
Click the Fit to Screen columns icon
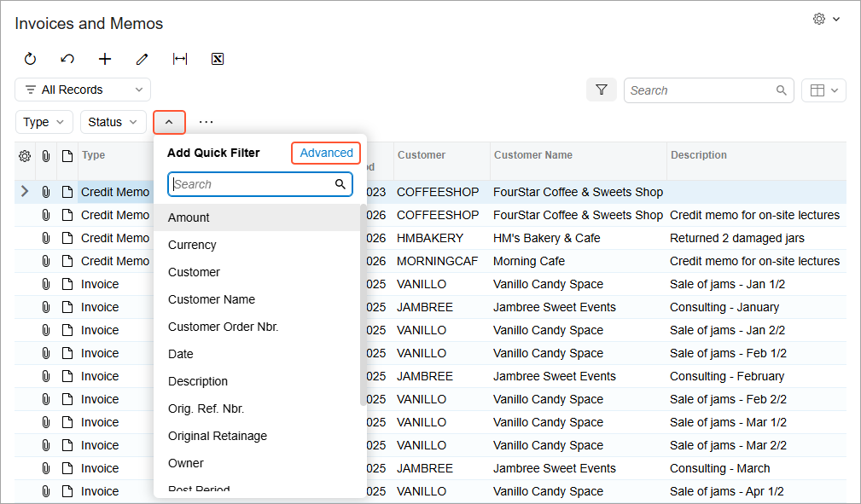(x=180, y=59)
